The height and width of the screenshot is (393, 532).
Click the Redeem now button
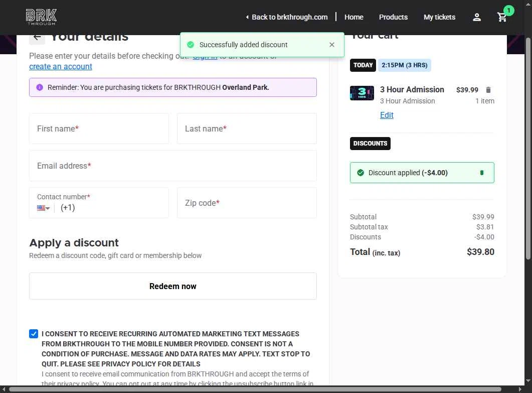[x=172, y=286]
